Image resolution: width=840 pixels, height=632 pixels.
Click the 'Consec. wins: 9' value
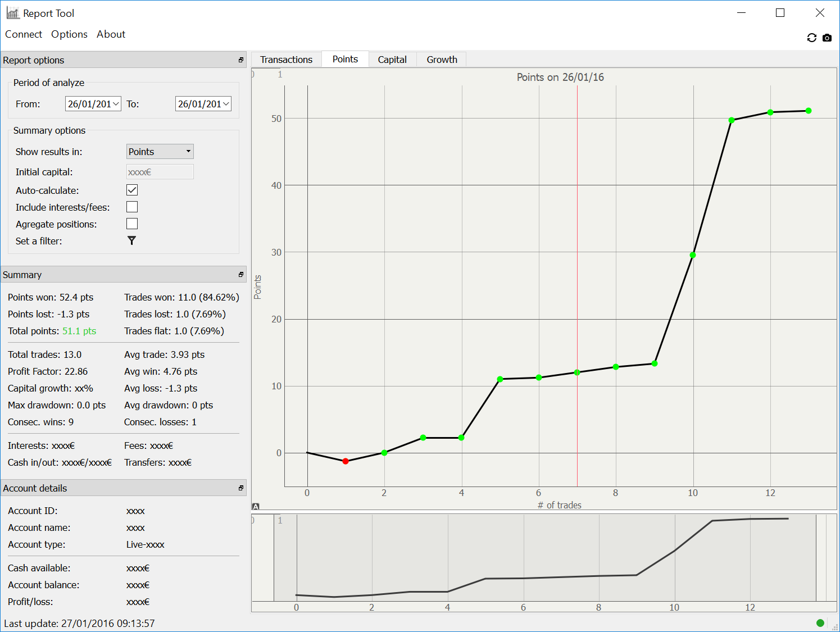[40, 422]
